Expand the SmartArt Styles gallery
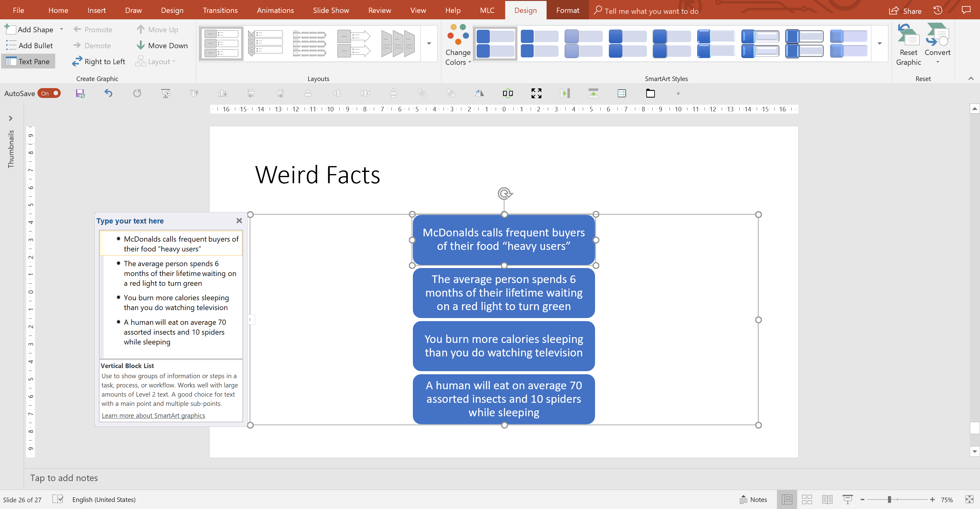Viewport: 980px width, 509px height. click(x=880, y=43)
